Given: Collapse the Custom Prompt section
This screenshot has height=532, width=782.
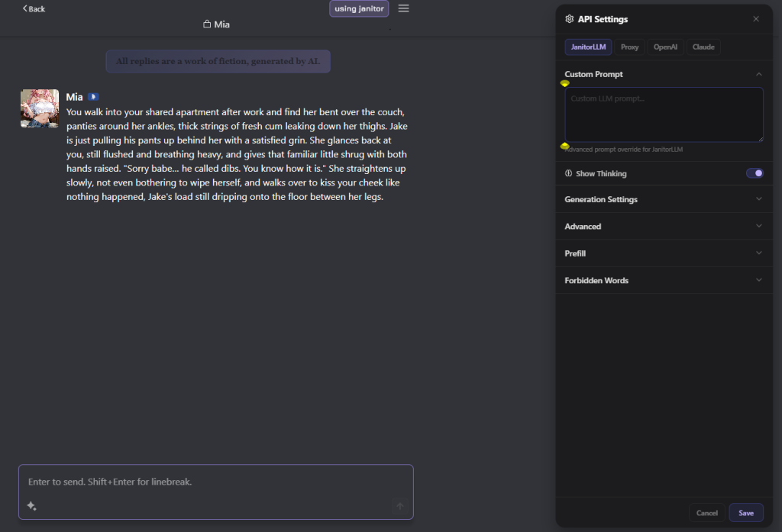Looking at the screenshot, I should pos(758,74).
